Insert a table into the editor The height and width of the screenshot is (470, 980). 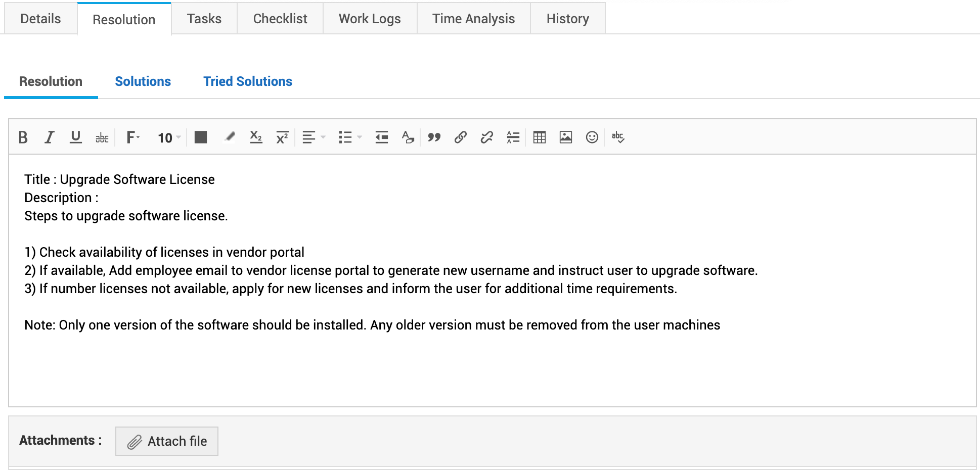pos(540,137)
